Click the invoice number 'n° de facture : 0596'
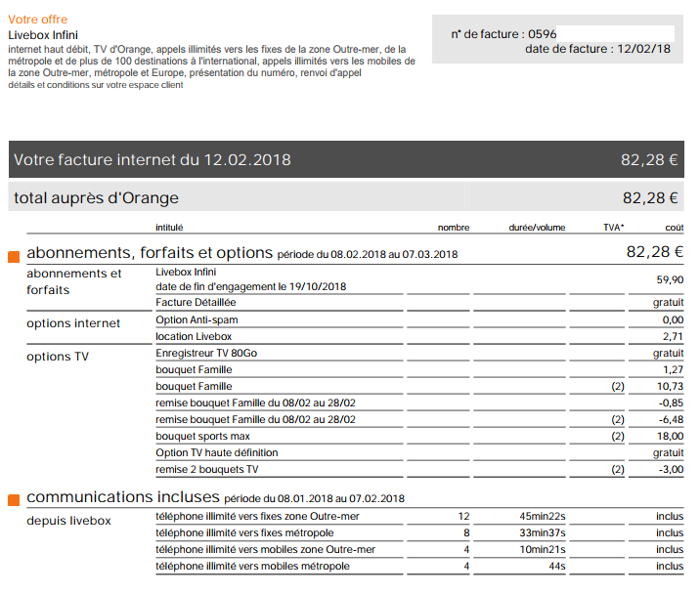The height and width of the screenshot is (594, 700). [x=503, y=34]
